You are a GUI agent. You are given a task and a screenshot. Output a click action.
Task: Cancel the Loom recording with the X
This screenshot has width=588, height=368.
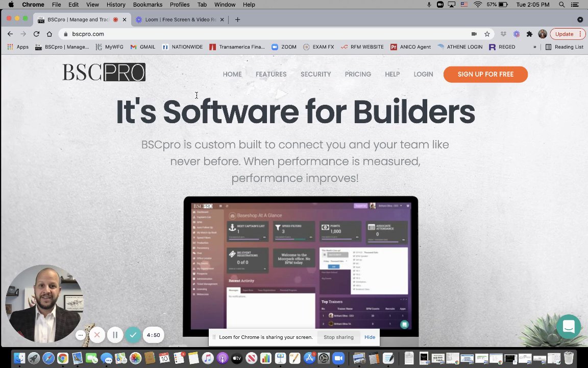(x=97, y=335)
